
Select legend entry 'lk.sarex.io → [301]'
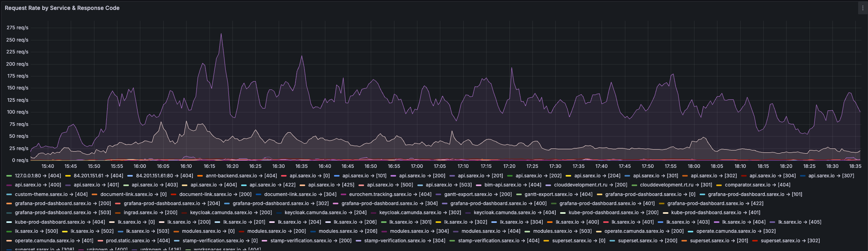tap(410, 222)
